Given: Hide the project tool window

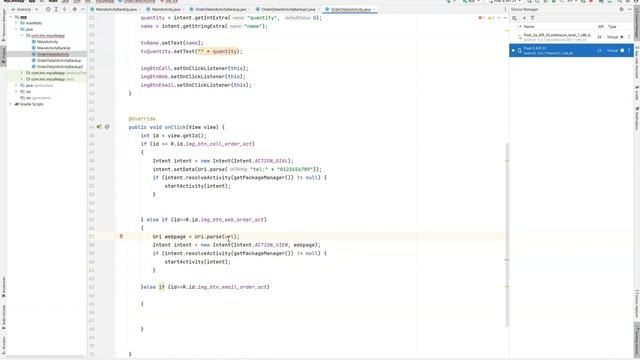Looking at the screenshot, I should point(82,9).
